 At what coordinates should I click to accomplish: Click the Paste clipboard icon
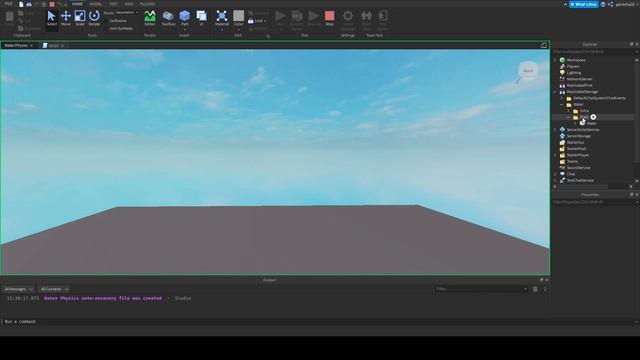point(9,18)
